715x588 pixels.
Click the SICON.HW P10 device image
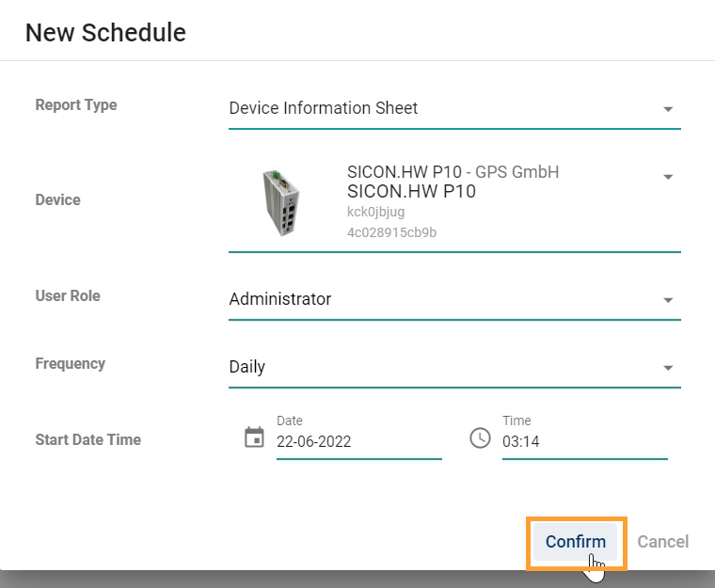point(280,201)
